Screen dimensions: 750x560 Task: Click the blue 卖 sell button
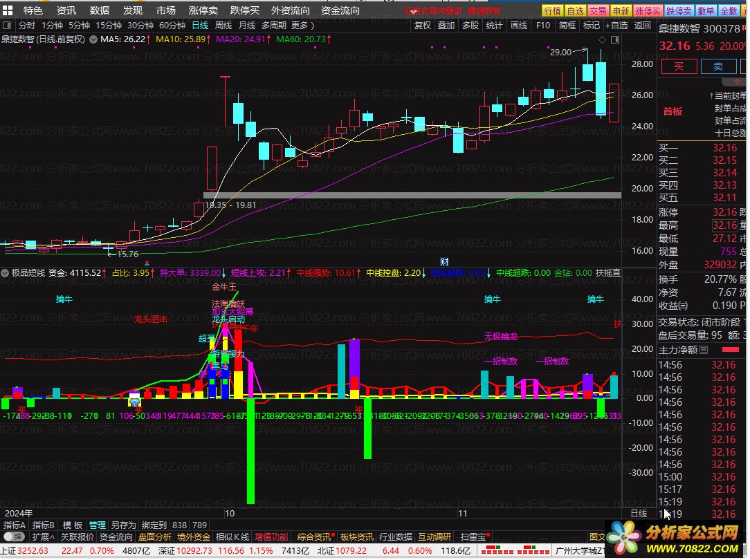click(x=718, y=66)
